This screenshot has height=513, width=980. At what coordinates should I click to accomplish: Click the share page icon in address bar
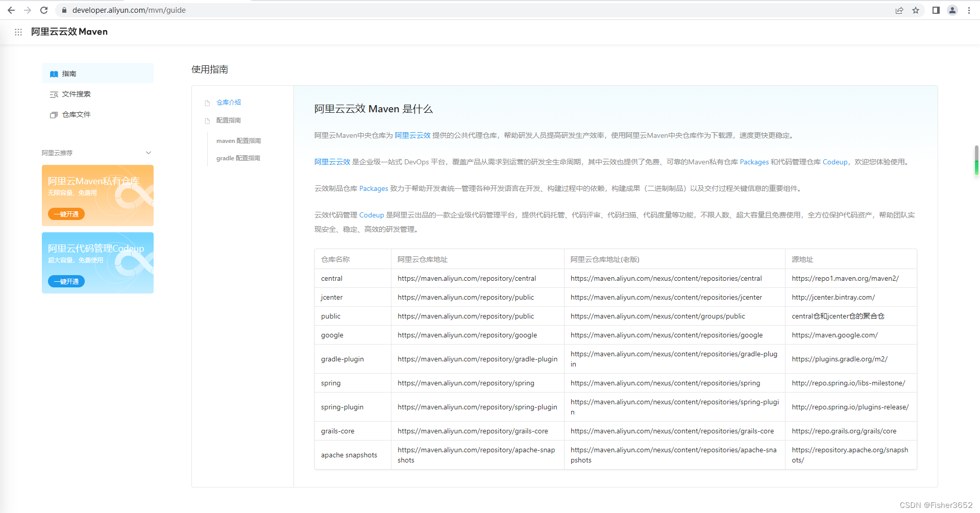pos(899,10)
